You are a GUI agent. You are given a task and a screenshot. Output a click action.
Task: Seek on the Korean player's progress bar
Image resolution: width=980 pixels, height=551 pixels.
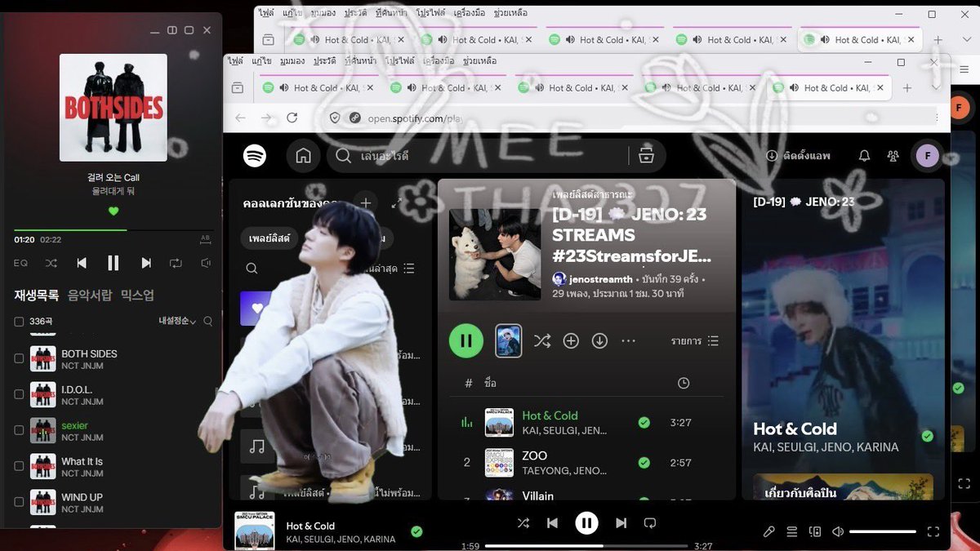click(114, 230)
